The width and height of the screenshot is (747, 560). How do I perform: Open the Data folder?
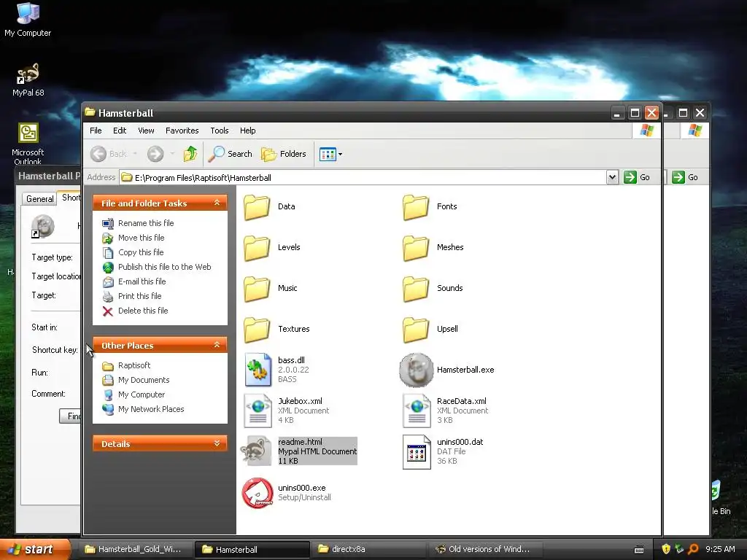pyautogui.click(x=268, y=206)
